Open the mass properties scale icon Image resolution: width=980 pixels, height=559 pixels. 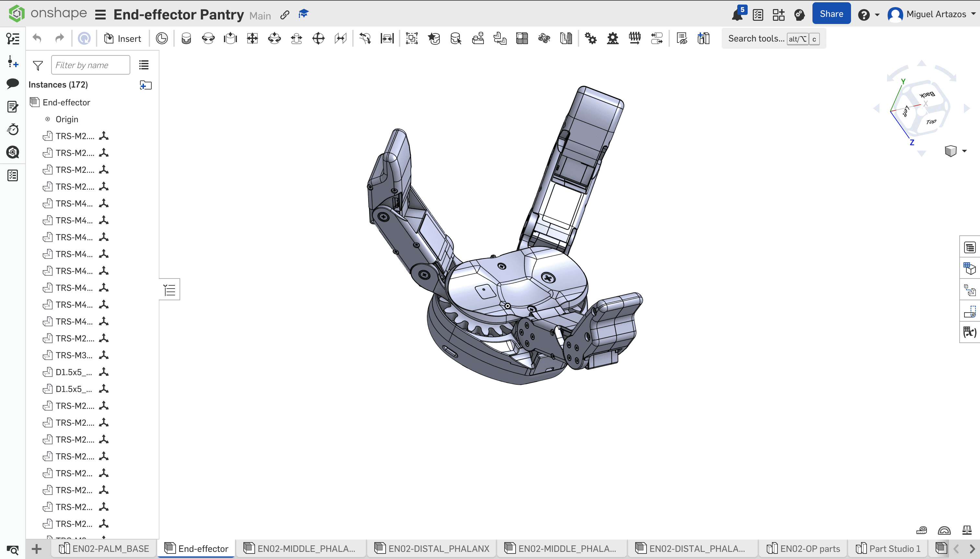pos(967,530)
